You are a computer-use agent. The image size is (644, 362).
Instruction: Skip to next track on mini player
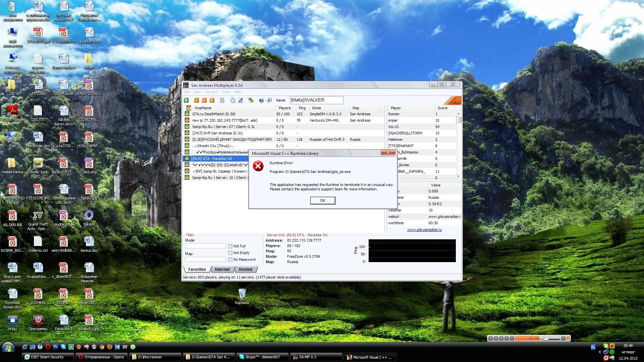point(512,339)
